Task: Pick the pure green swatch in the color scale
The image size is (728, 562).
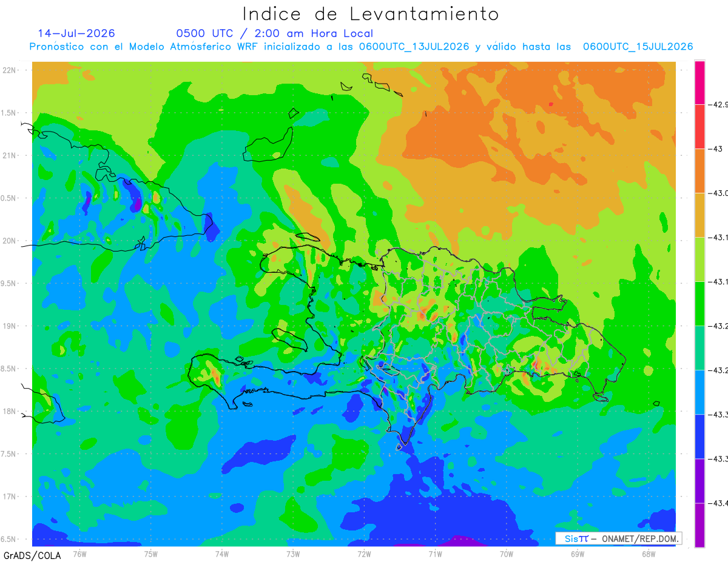Action: click(699, 303)
